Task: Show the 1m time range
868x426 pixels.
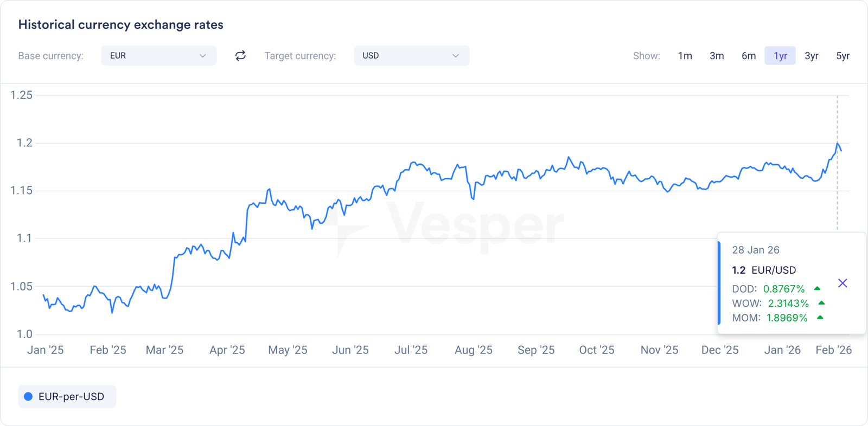Action: click(x=685, y=56)
